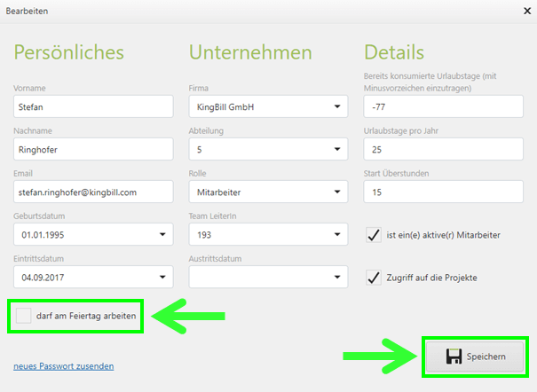Click the 'Urlaubstage pro Jahr' field
Image resolution: width=537 pixels, height=392 pixels.
click(444, 149)
